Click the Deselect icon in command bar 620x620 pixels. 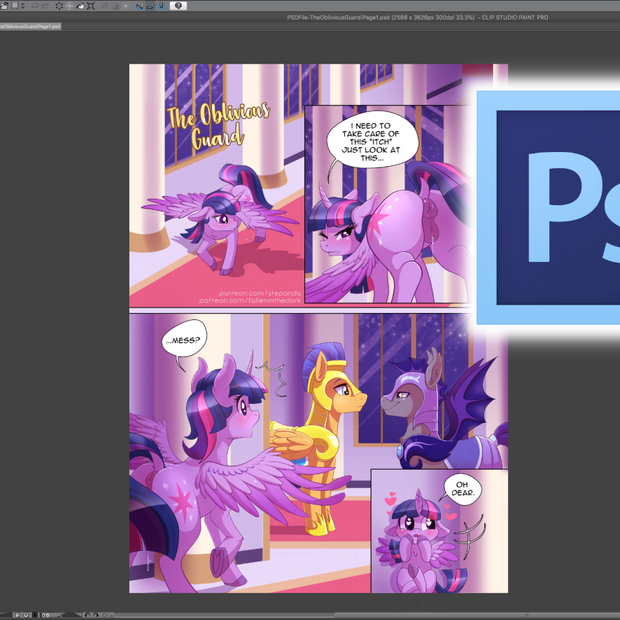(x=105, y=6)
